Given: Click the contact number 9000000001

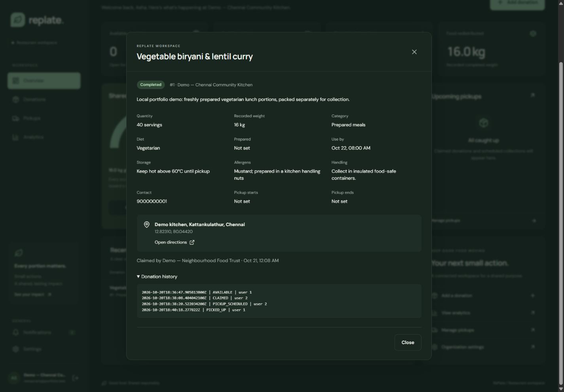Looking at the screenshot, I should [x=152, y=201].
